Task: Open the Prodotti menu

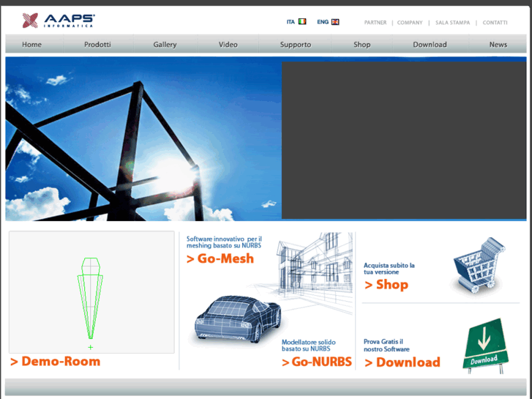Action: point(97,45)
